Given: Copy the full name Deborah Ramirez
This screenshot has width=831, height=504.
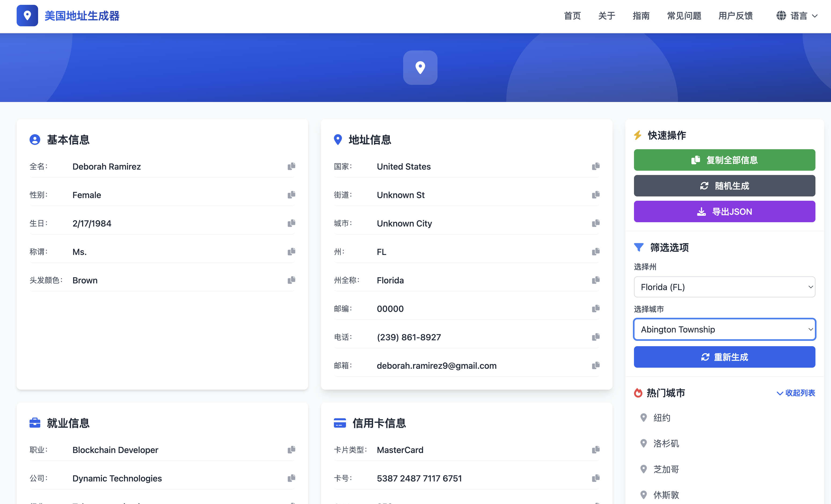Looking at the screenshot, I should pos(291,166).
